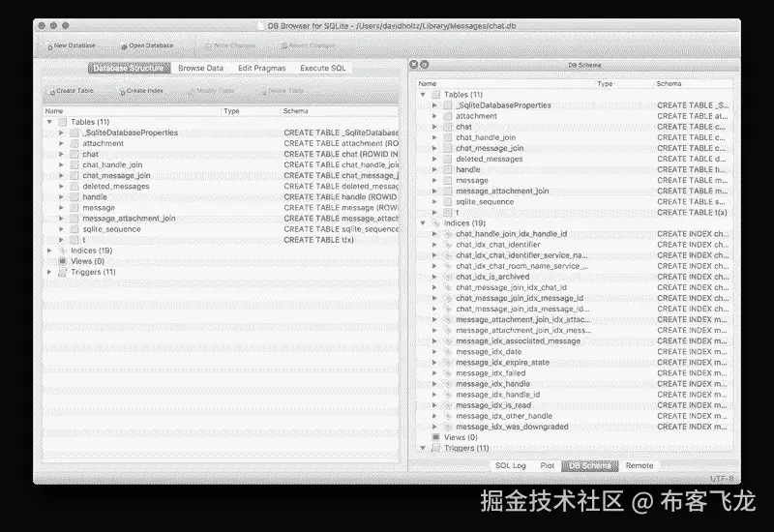Click the Create Table icon
This screenshot has width=774, height=532.
(52, 91)
